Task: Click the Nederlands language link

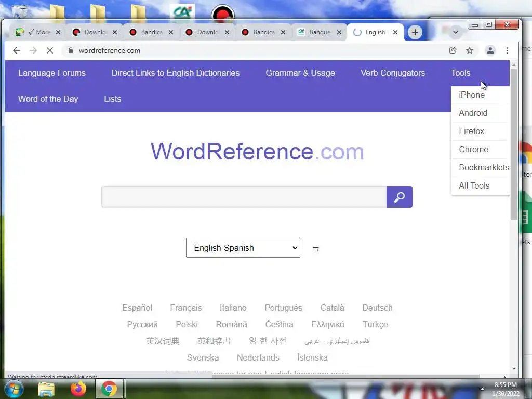Action: tap(258, 357)
